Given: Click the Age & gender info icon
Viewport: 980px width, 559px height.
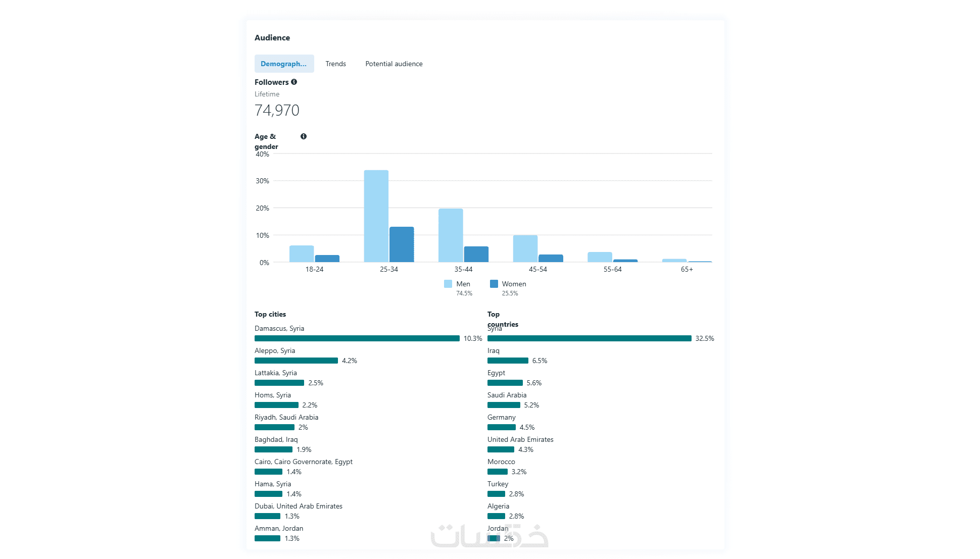Looking at the screenshot, I should 304,136.
